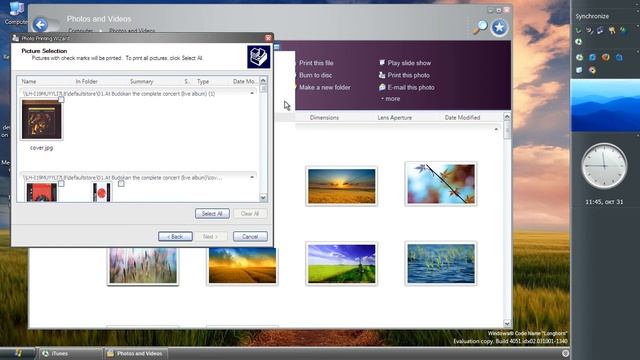Click the round tray icon on the taskbar
Viewport: 640px width, 360px height.
(565, 353)
